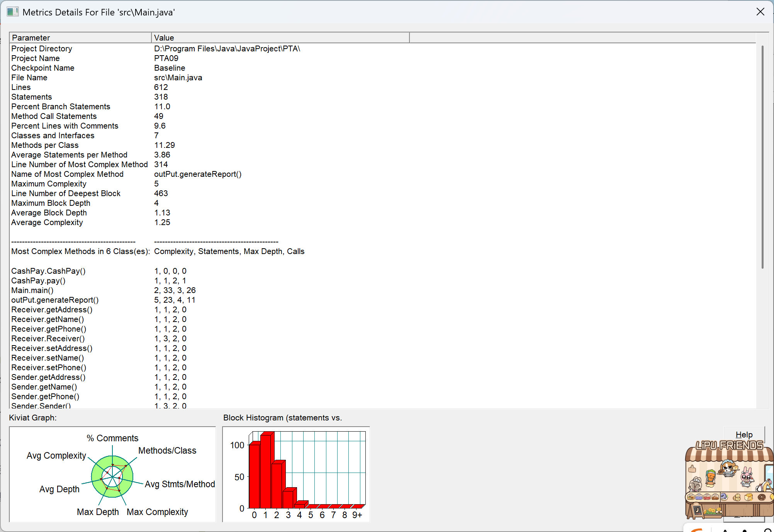The height and width of the screenshot is (532, 774).
Task: Select the Maximum Complexity parameter row
Action: tap(49, 184)
